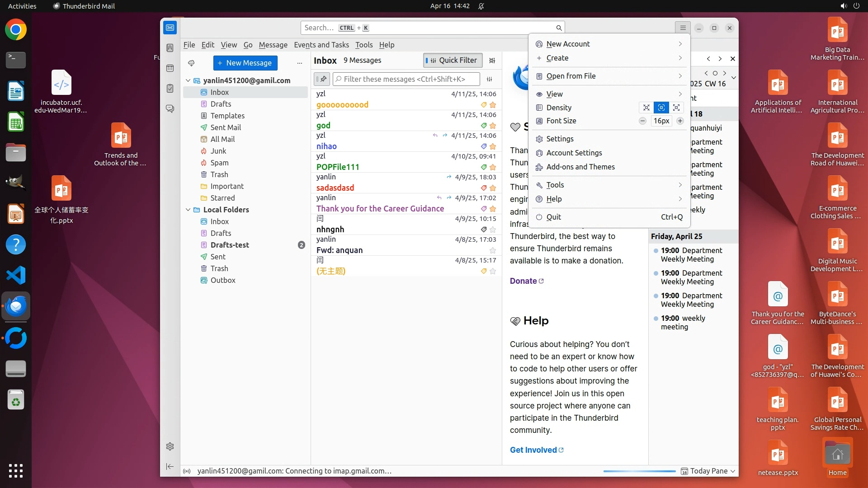The width and height of the screenshot is (868, 488).
Task: Open the Tasks sidebar icon
Action: pyautogui.click(x=170, y=89)
